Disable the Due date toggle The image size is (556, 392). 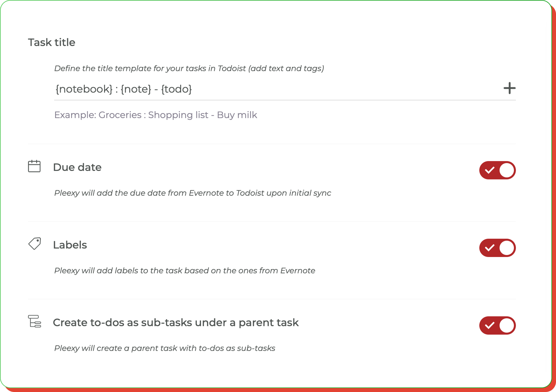497,170
